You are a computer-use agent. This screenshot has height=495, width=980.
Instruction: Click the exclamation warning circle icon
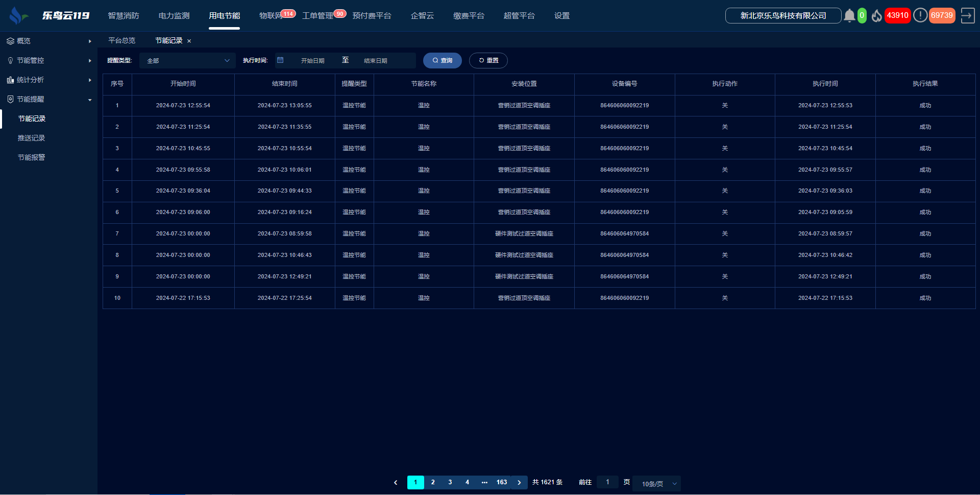point(920,15)
